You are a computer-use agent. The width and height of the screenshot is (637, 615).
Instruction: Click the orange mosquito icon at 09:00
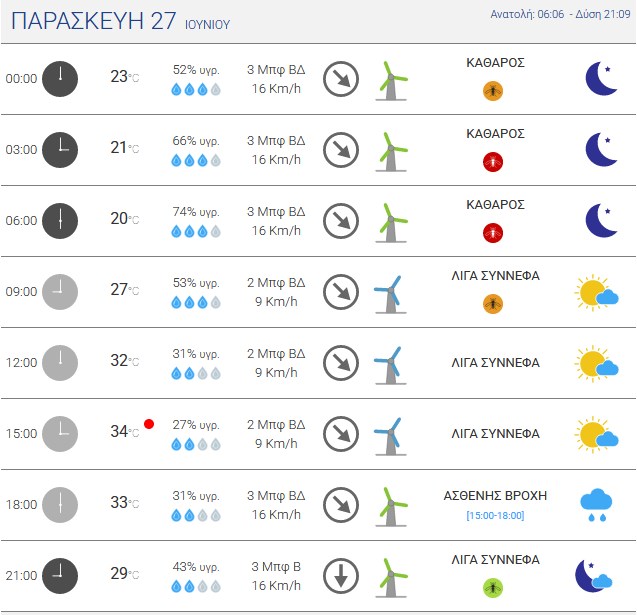pyautogui.click(x=493, y=304)
